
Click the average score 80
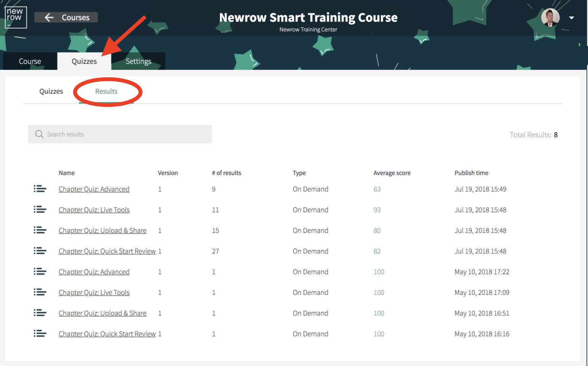(x=377, y=230)
